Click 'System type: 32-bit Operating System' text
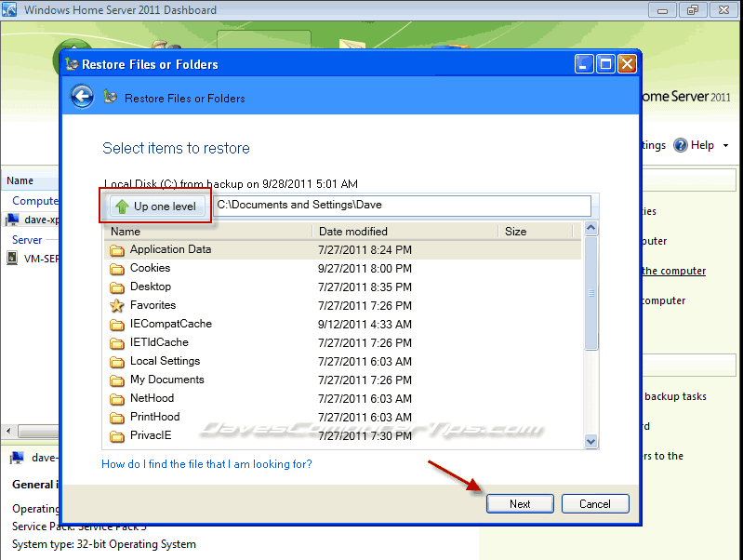This screenshot has height=560, width=743. click(104, 544)
